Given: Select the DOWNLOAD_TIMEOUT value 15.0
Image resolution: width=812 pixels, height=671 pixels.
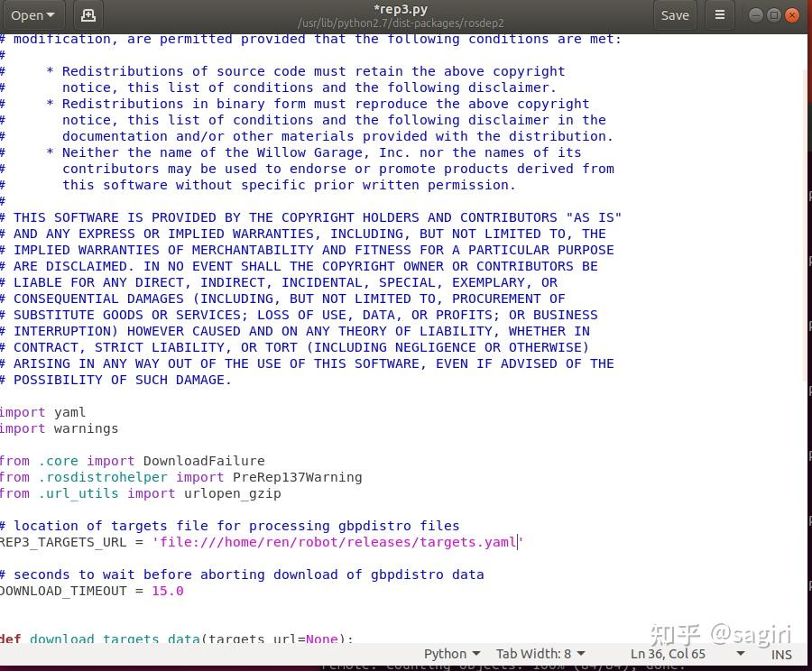Looking at the screenshot, I should click(167, 591).
